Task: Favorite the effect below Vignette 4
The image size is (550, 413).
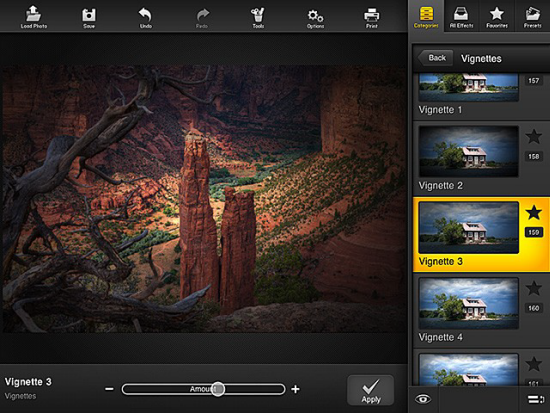Action: (x=534, y=364)
